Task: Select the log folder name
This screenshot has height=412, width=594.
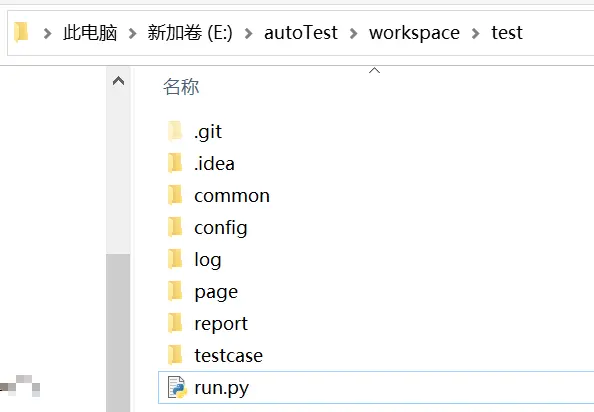Action: click(x=208, y=260)
